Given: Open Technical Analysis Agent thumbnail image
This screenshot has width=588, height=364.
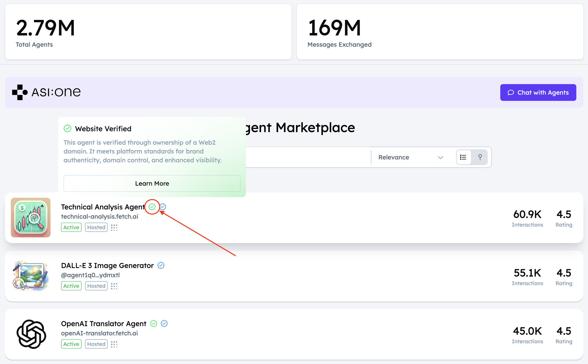Looking at the screenshot, I should click(x=31, y=217).
